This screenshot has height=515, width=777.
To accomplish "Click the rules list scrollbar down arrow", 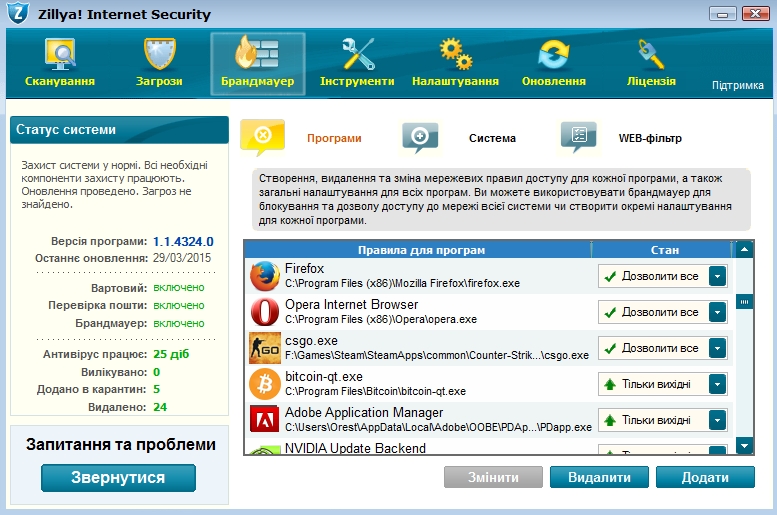I will click(x=744, y=446).
